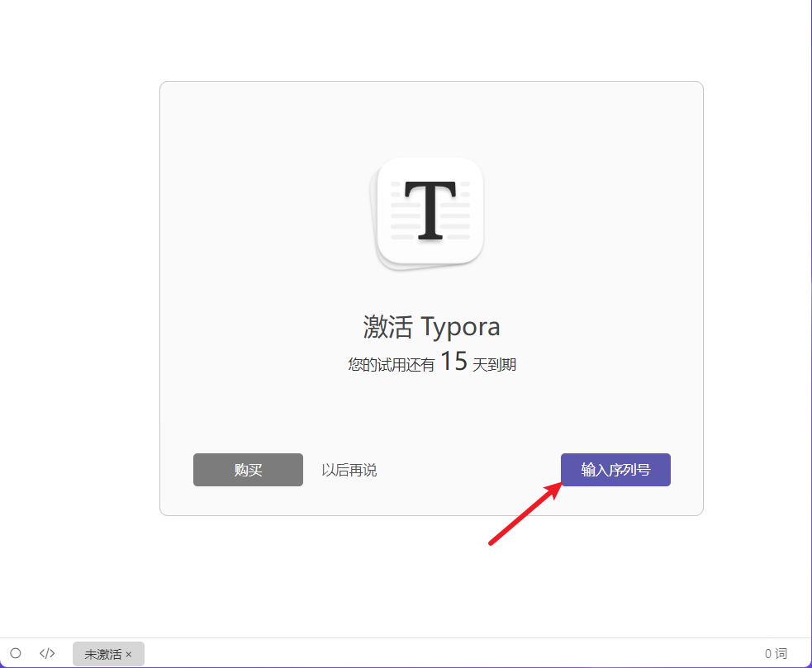Dismiss the 未激活 badge with its ×
Image resolution: width=812 pixels, height=668 pixels.
(129, 654)
